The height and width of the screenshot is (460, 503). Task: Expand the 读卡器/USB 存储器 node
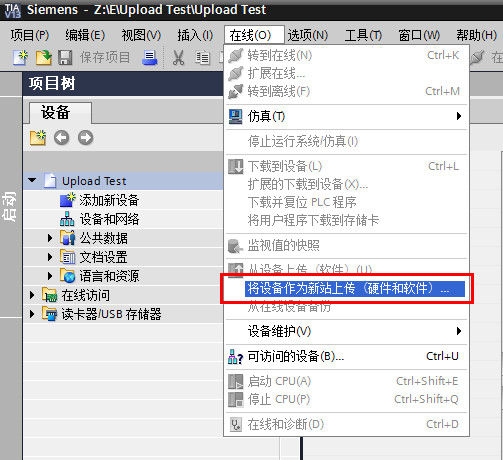pos(32,314)
